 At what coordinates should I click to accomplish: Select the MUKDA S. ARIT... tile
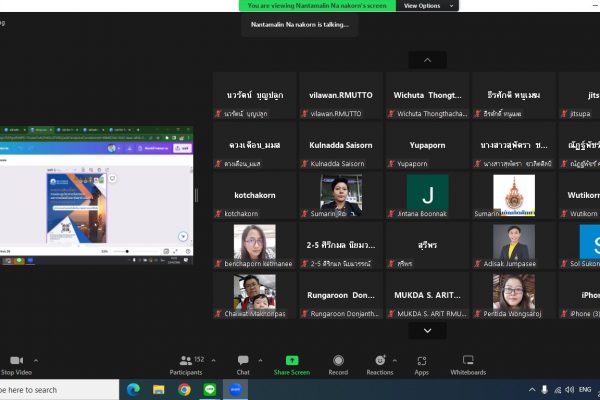point(427,296)
